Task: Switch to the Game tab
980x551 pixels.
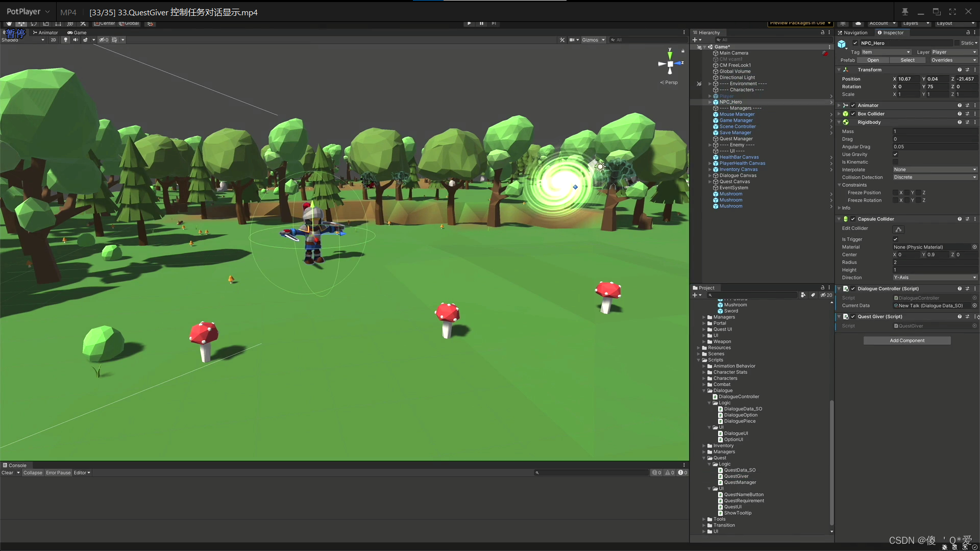Action: click(77, 33)
